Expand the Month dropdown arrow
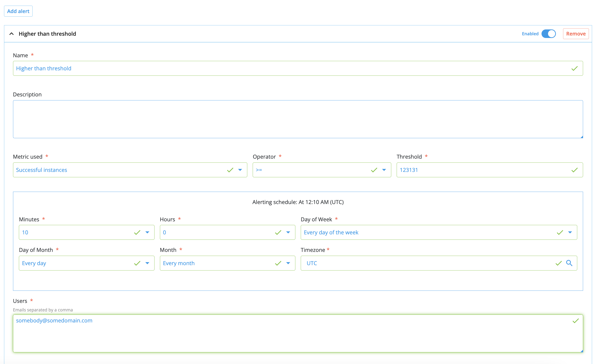 coord(288,263)
